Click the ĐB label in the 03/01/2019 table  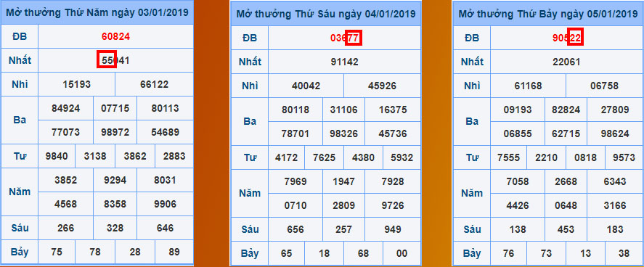(x=20, y=36)
